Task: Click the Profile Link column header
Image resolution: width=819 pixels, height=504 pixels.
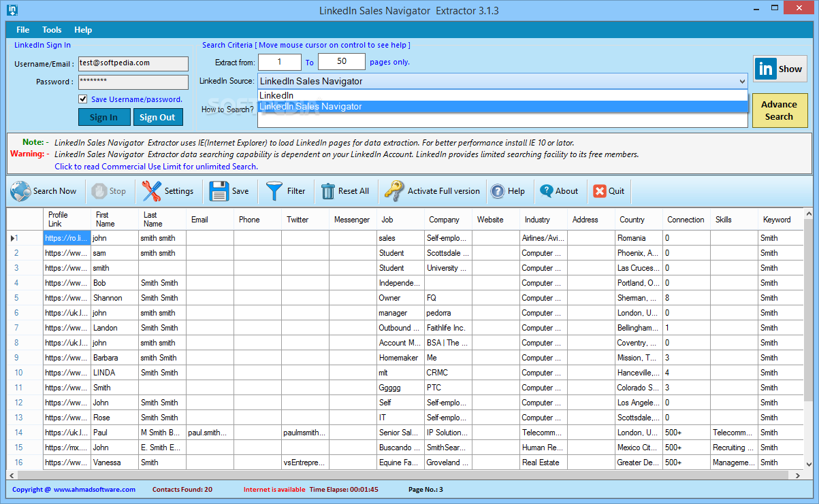Action: [x=67, y=219]
